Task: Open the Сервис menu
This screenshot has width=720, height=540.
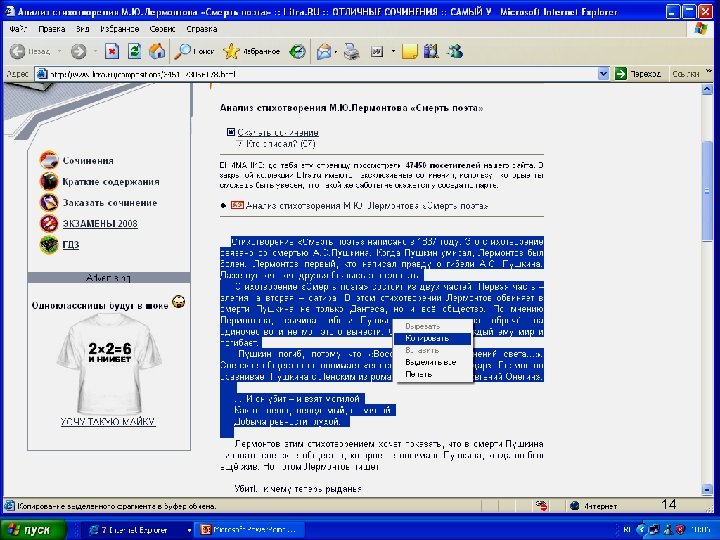Action: (162, 29)
